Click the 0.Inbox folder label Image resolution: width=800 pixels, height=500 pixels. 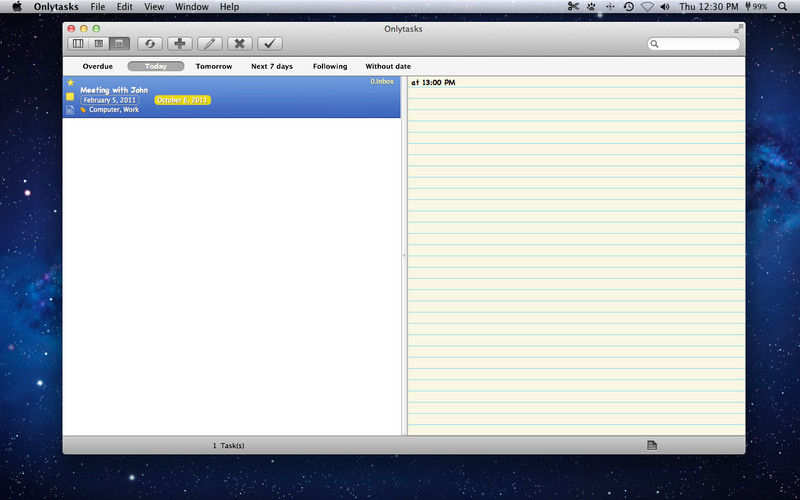pos(382,82)
